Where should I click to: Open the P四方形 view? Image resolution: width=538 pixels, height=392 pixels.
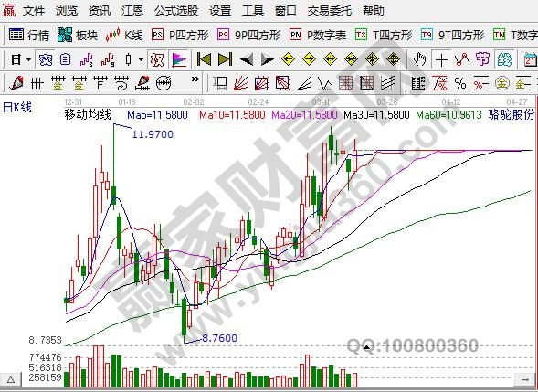pyautogui.click(x=180, y=35)
